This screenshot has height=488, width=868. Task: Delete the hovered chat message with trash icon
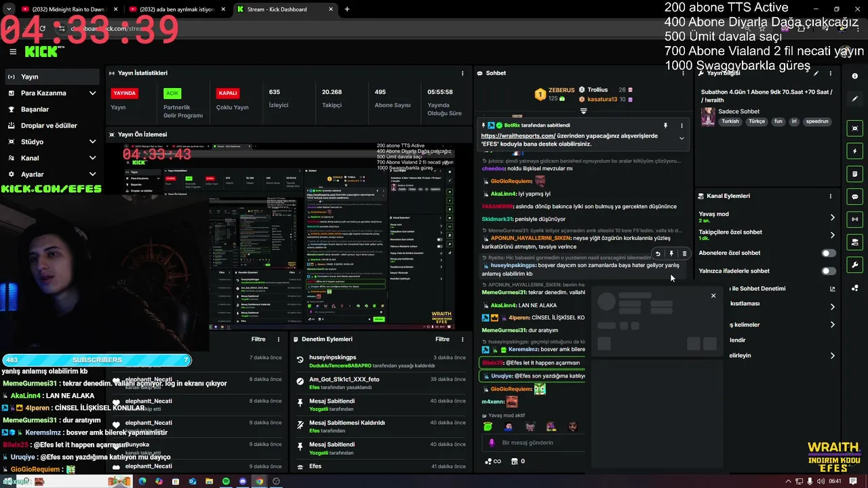tap(684, 253)
